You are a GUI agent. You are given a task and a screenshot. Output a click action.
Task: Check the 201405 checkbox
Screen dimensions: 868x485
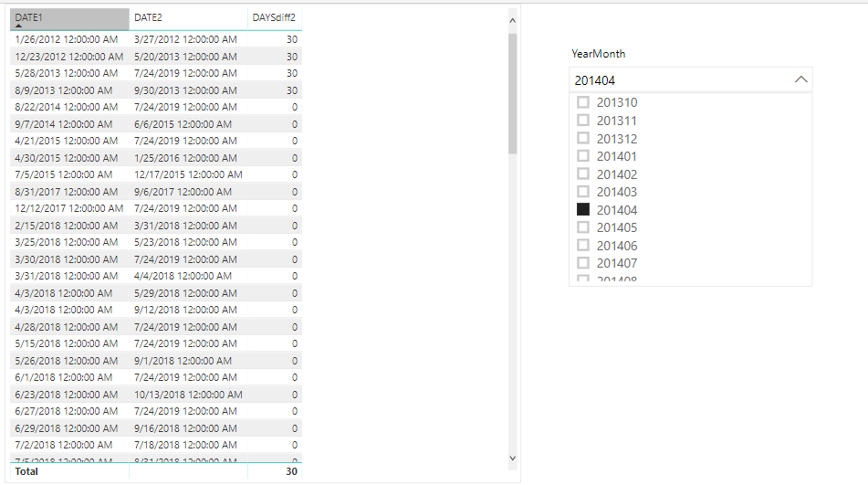583,227
